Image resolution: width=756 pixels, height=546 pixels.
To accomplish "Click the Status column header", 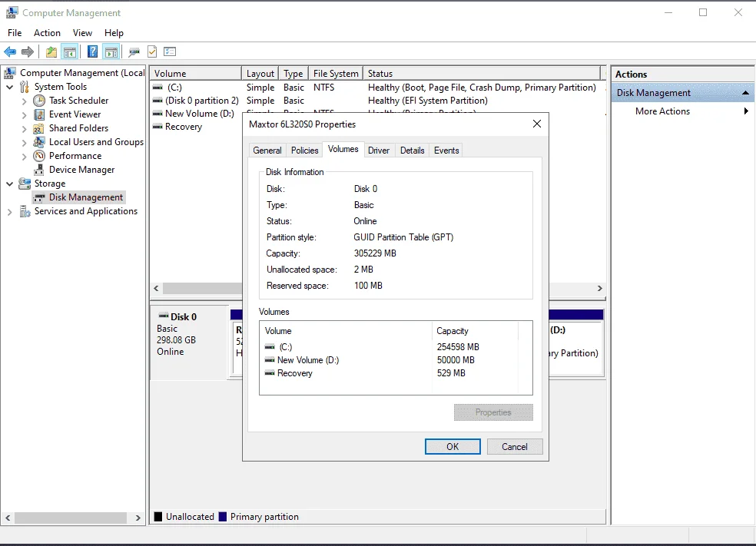I will [x=482, y=73].
